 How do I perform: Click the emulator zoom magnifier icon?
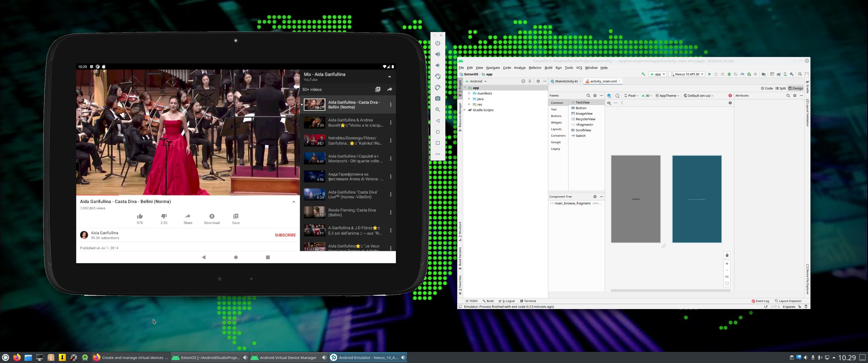438,109
